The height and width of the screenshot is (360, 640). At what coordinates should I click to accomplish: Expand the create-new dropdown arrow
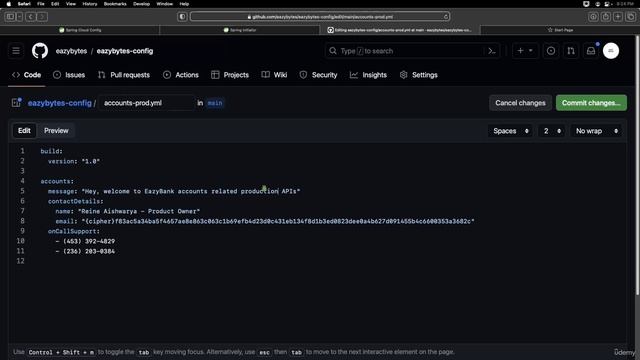tap(531, 51)
